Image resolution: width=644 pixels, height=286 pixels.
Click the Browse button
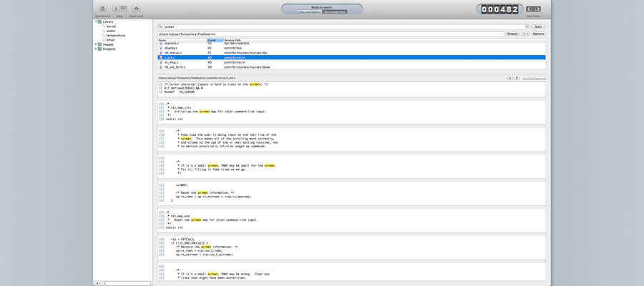512,34
